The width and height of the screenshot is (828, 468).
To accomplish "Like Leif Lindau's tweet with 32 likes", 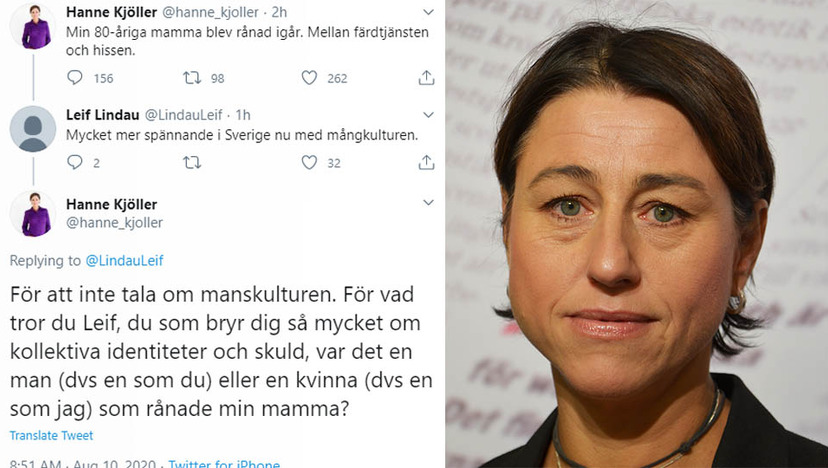I will pyautogui.click(x=309, y=163).
